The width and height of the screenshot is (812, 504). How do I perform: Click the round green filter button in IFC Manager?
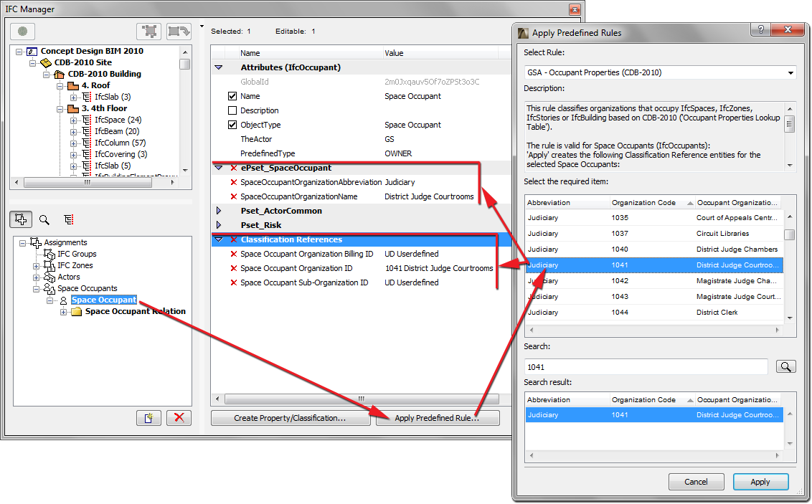pos(22,32)
